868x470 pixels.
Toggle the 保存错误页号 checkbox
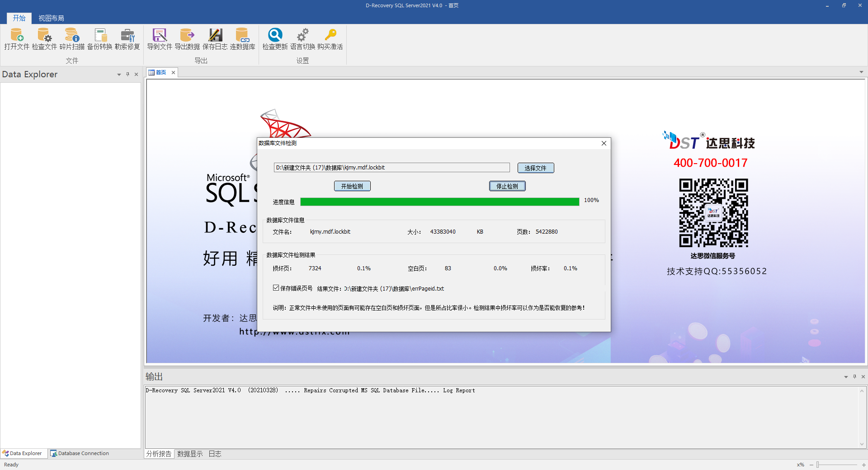click(276, 288)
